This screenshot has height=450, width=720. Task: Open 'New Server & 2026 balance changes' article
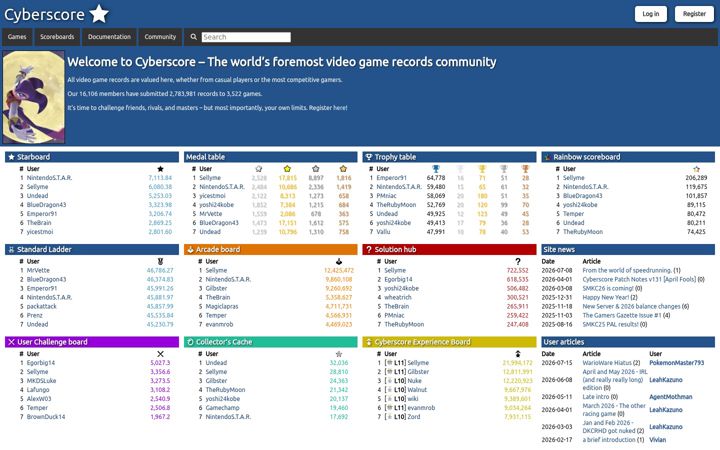[x=631, y=306]
